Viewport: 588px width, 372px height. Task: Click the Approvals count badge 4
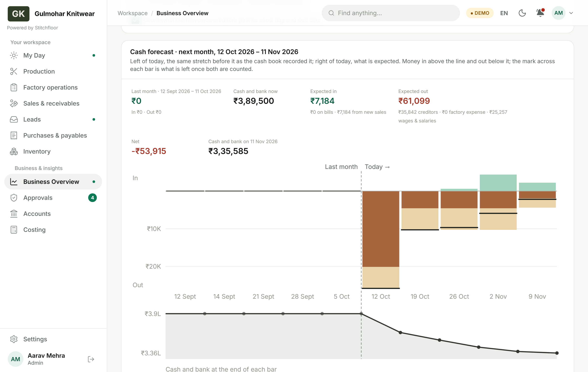tap(92, 198)
